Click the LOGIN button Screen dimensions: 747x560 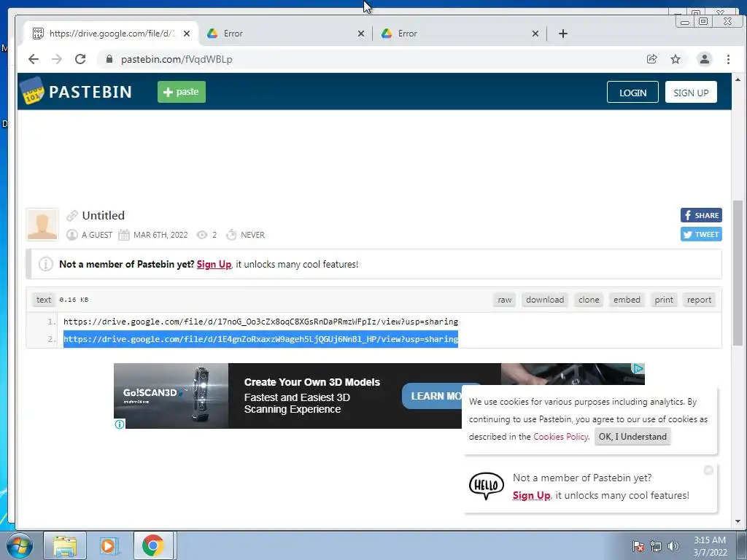(632, 93)
